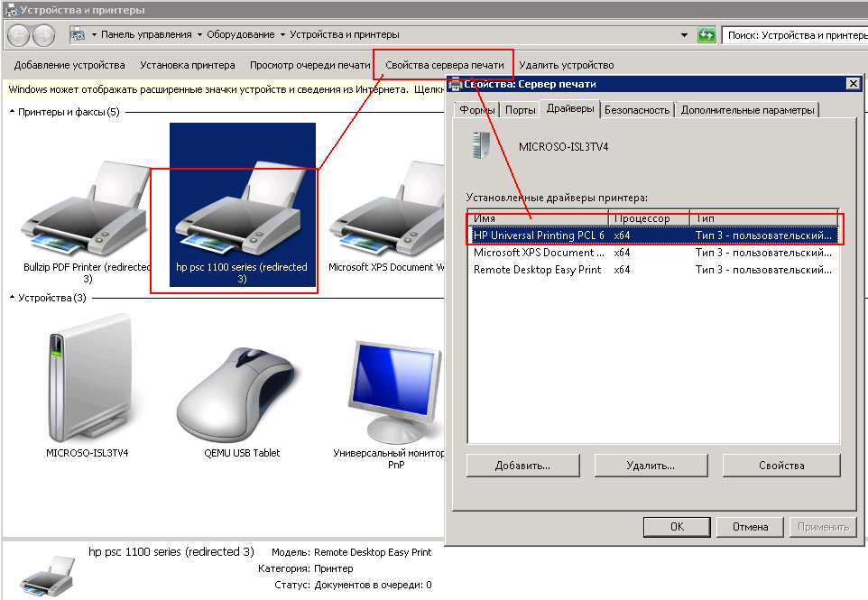
Task: Open the address bar history dropdown
Action: point(684,35)
